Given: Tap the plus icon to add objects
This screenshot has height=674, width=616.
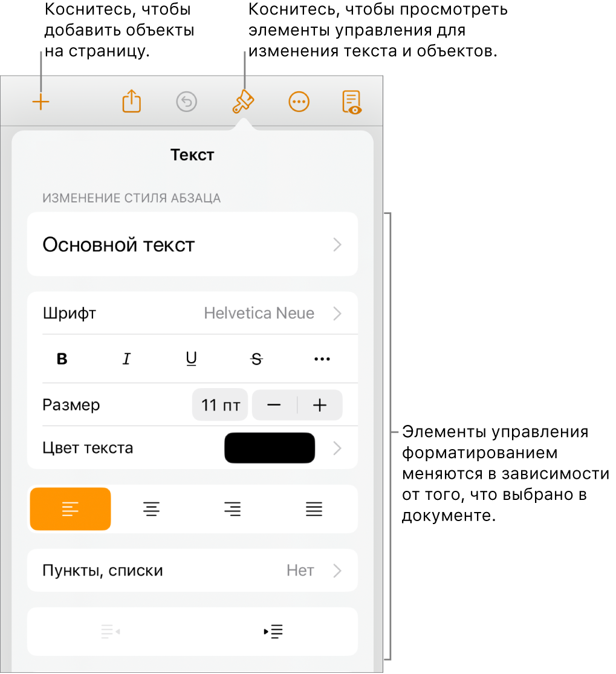Looking at the screenshot, I should (x=41, y=102).
